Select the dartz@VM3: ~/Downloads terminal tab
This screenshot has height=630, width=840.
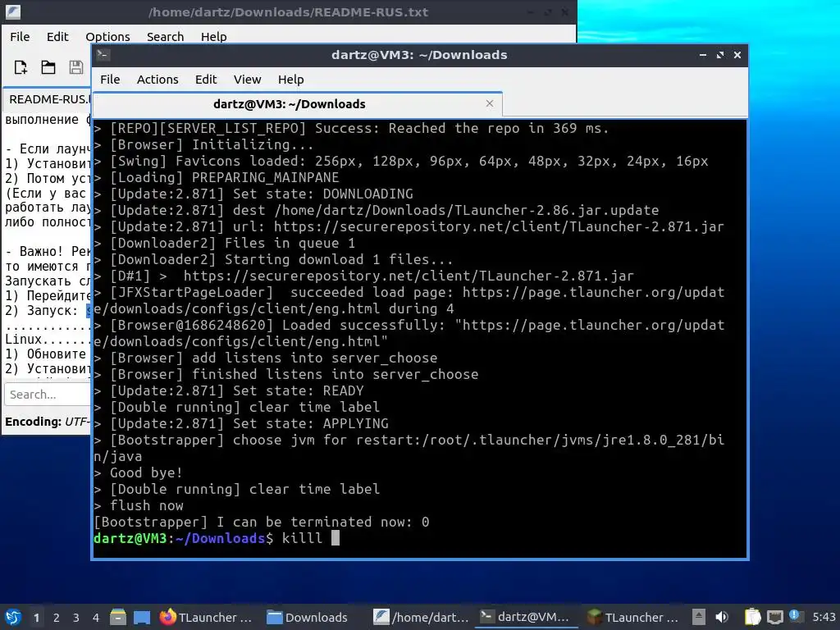pyautogui.click(x=297, y=104)
